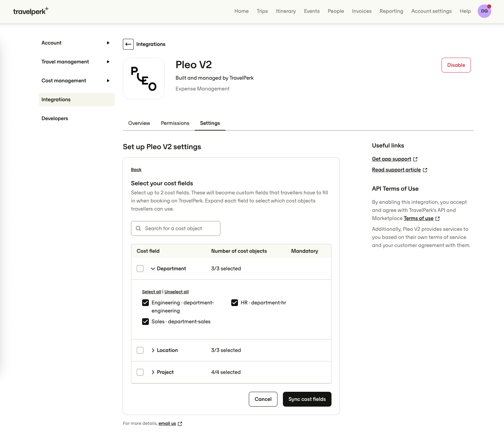Click external link icon next to Terms of use
Image resolution: width=504 pixels, height=439 pixels.
pos(437,219)
